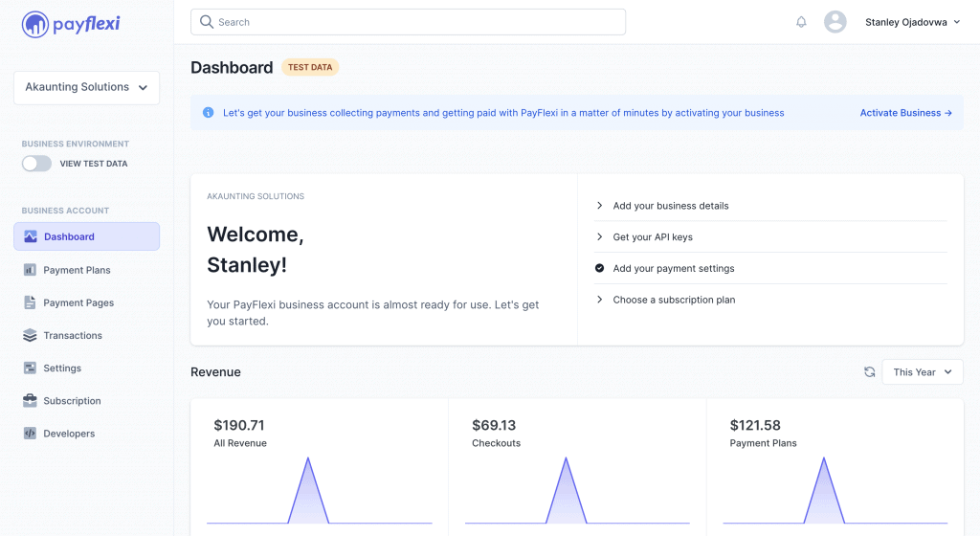Click the search magnifier icon
The height and width of the screenshot is (536, 980).
[207, 22]
